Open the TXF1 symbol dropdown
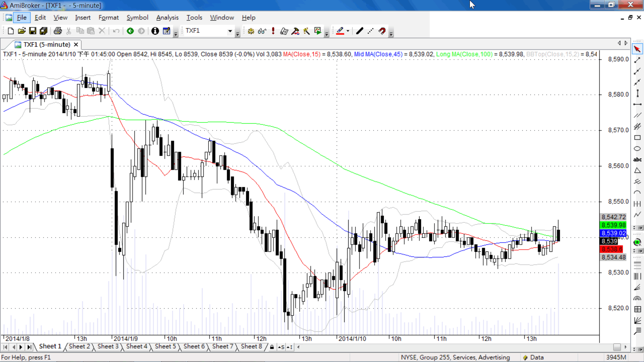This screenshot has height=362, width=644. point(230,31)
